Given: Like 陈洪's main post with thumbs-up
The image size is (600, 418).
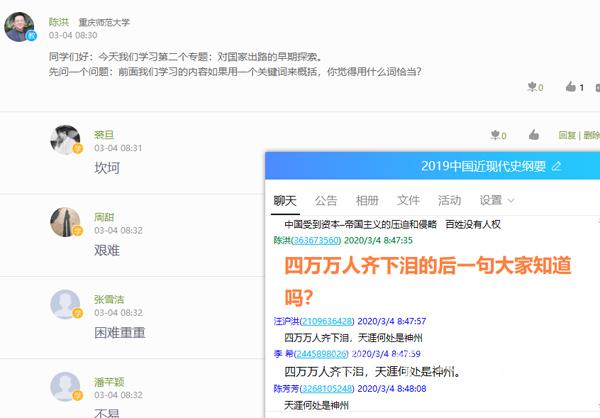Looking at the screenshot, I should coord(569,87).
